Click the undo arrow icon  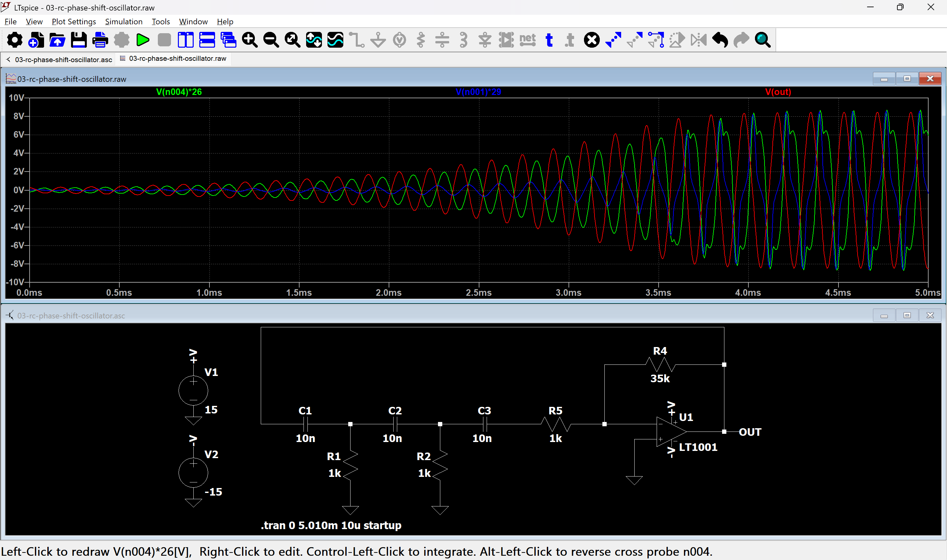coord(720,40)
